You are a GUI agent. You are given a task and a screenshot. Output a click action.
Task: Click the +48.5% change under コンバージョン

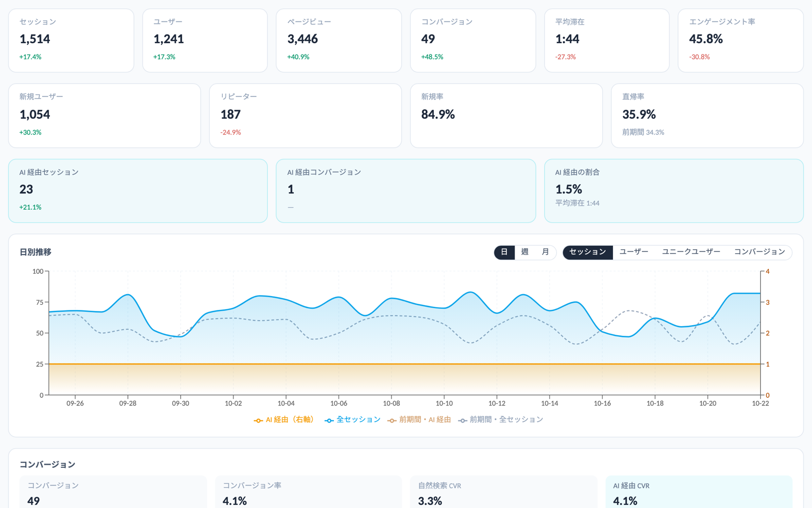tap(432, 57)
